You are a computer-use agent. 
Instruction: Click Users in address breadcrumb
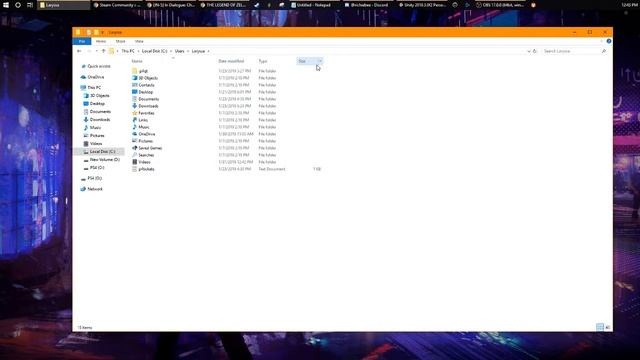180,51
